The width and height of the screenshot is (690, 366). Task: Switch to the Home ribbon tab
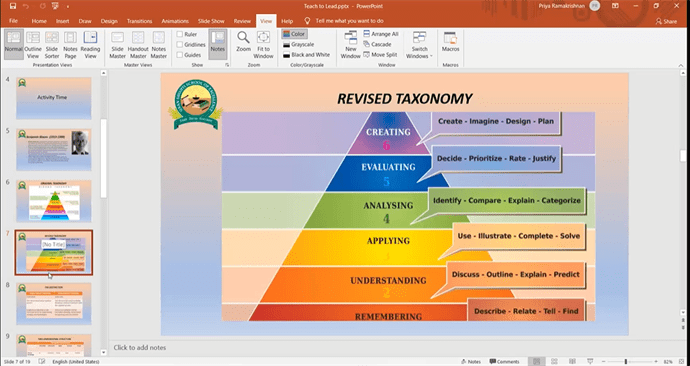(x=39, y=21)
